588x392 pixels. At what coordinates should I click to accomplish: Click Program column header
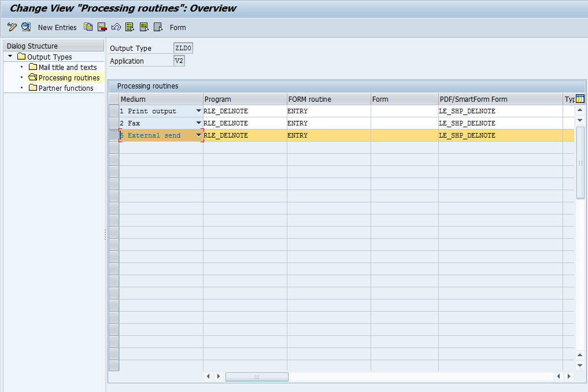245,99
